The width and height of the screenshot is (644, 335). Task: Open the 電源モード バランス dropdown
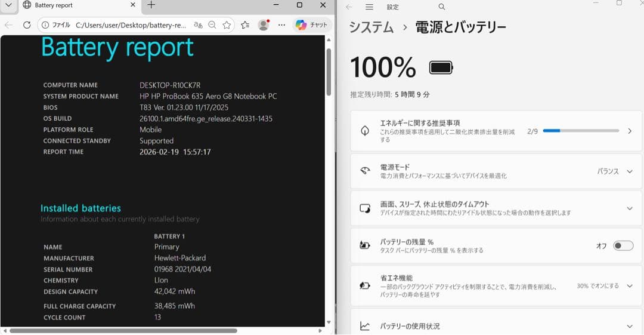615,171
